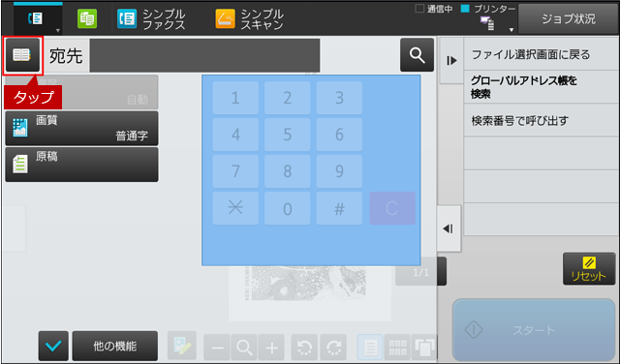
Task: Click the 1/1 page indicator
Action: click(x=420, y=271)
